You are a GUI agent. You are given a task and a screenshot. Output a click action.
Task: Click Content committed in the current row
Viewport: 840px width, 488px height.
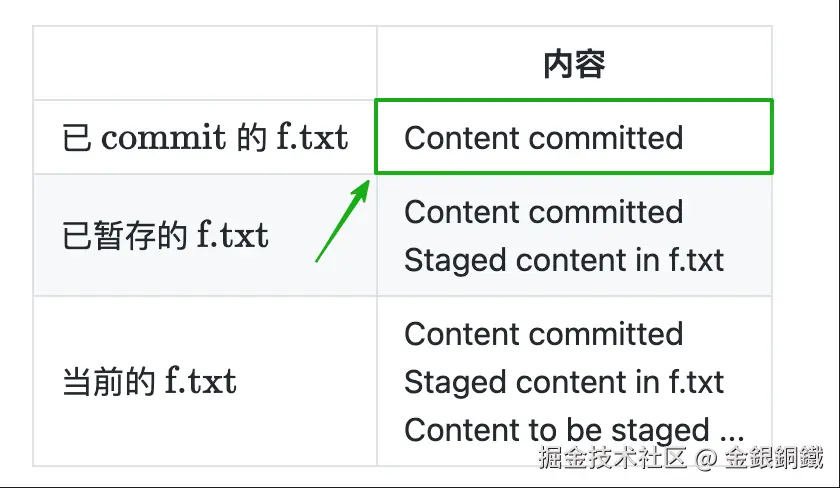coord(544,334)
